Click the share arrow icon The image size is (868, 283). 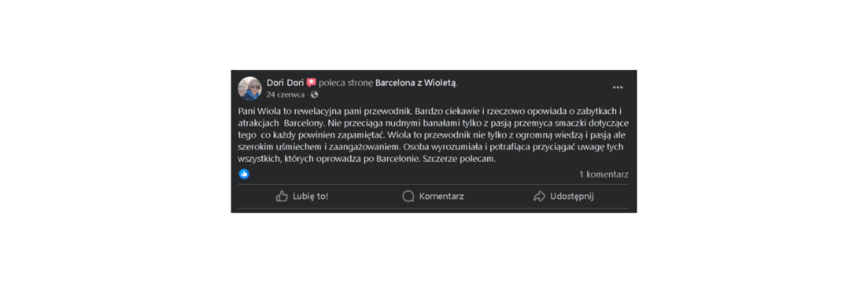539,196
